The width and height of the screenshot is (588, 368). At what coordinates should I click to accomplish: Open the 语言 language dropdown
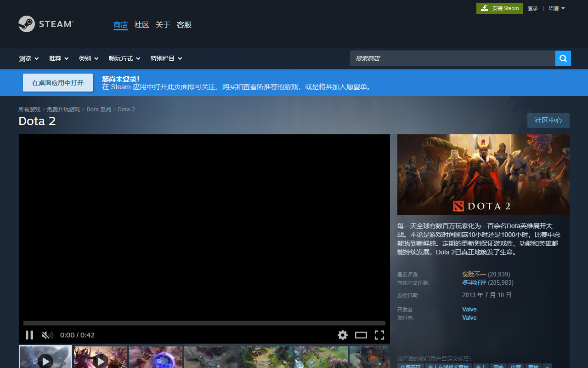pyautogui.click(x=557, y=8)
